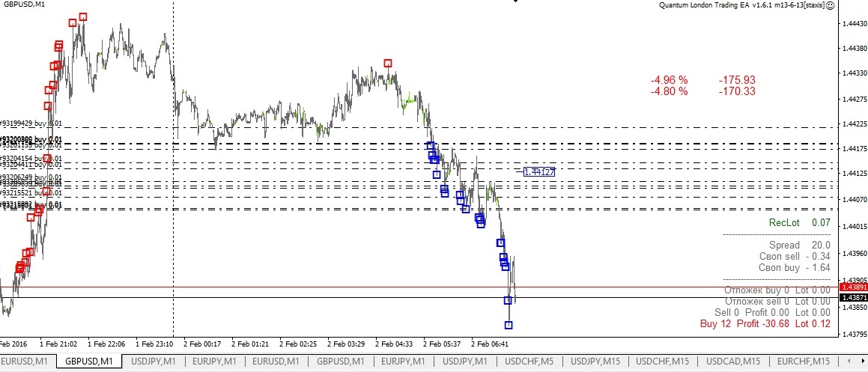This screenshot has height=372, width=868.
Task: Select the isolated red square marker near 04:33
Action: 388,63
